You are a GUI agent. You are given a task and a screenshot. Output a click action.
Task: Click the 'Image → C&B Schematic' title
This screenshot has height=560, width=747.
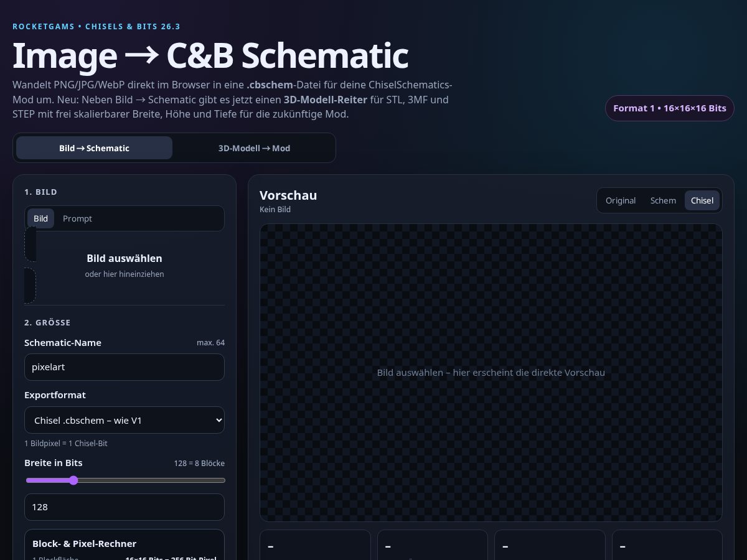210,55
